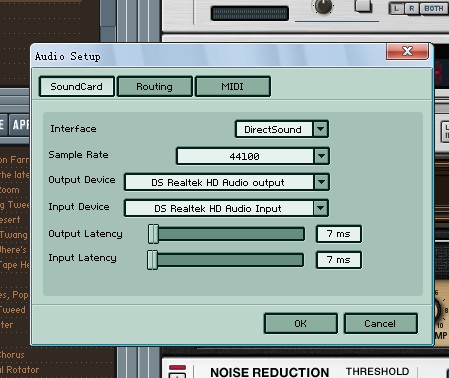Close the Audio Setup dialog
This screenshot has height=378, width=449.
407,51
